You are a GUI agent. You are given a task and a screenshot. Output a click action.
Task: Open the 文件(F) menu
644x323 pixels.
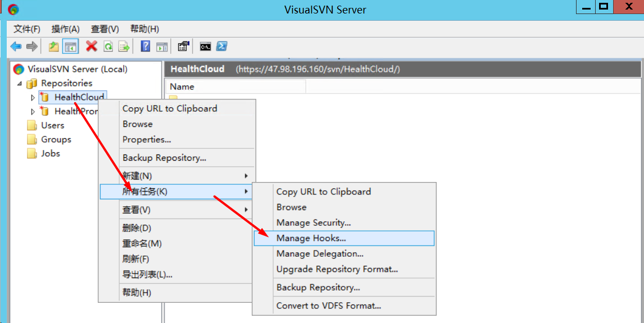(x=27, y=29)
